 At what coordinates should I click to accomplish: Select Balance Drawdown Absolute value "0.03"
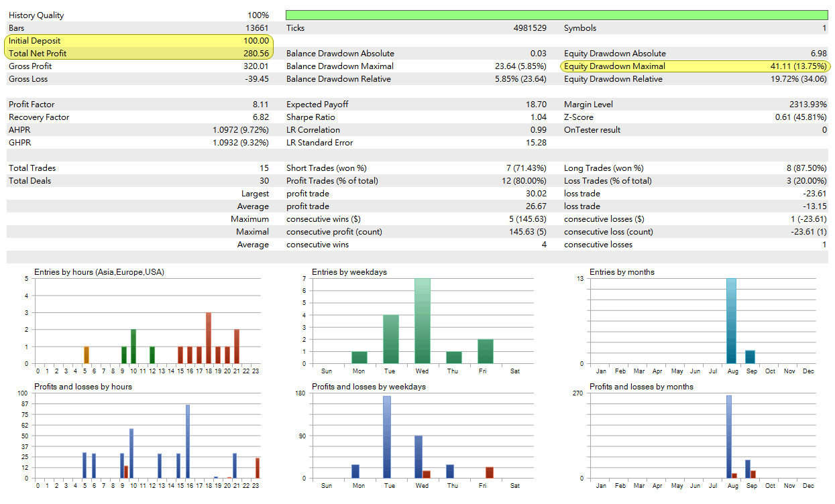click(x=538, y=54)
